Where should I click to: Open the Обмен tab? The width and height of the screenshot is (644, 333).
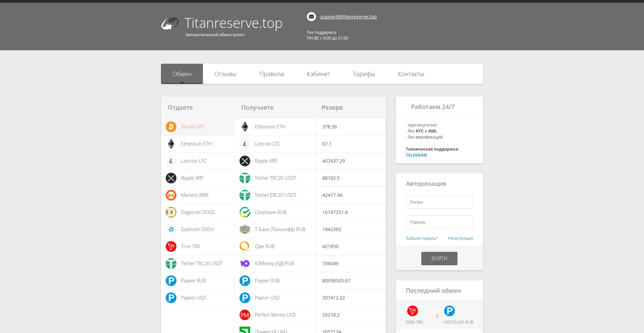tap(182, 74)
